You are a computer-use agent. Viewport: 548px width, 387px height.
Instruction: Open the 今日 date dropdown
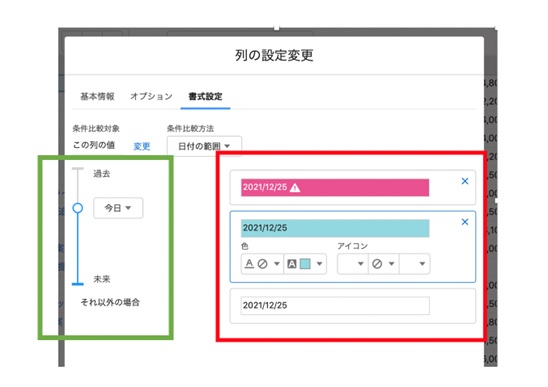tap(118, 208)
